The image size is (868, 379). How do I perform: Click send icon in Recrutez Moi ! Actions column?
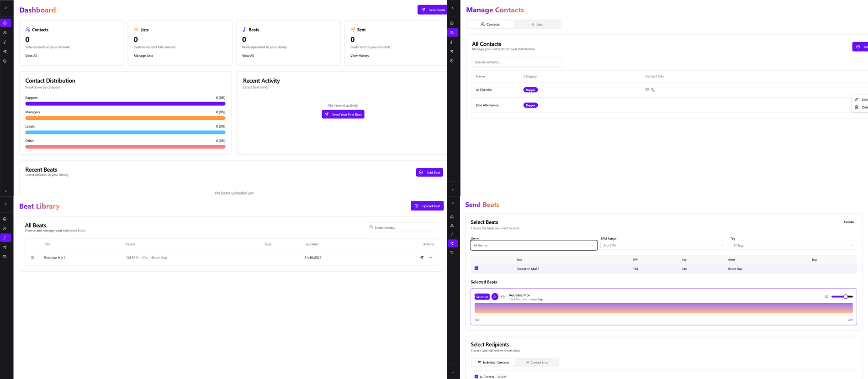click(421, 258)
